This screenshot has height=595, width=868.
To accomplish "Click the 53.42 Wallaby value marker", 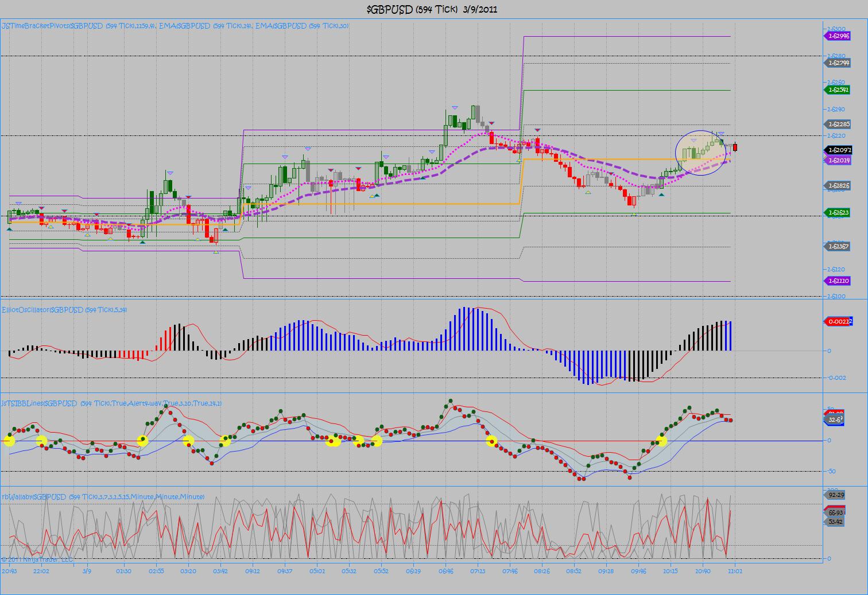I will click(x=835, y=521).
